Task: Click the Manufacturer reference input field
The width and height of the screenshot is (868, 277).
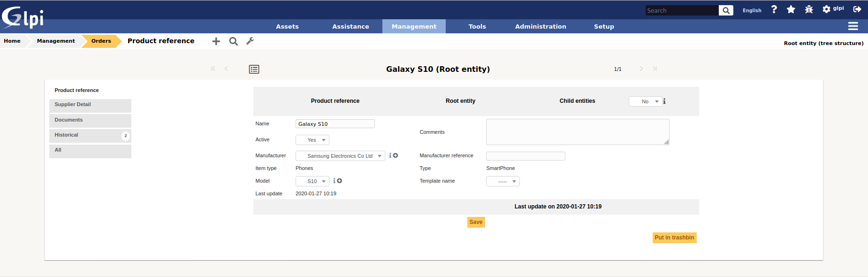Action: [525, 156]
